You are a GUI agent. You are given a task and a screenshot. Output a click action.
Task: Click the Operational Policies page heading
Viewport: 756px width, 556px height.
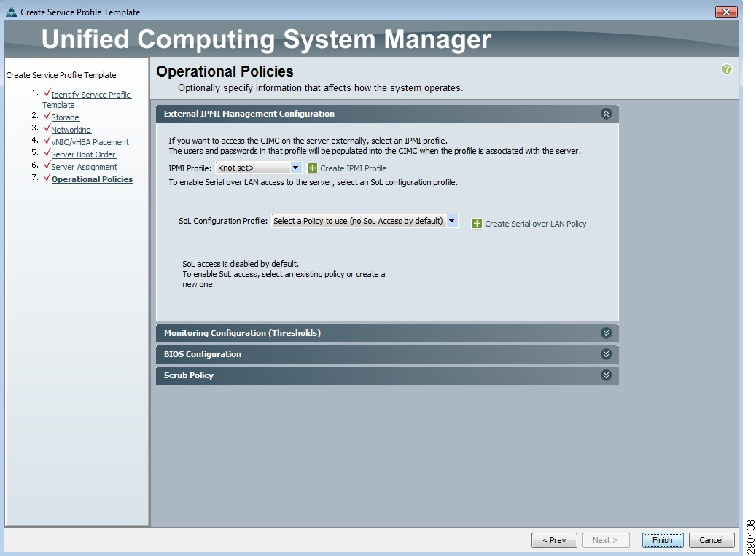[225, 71]
